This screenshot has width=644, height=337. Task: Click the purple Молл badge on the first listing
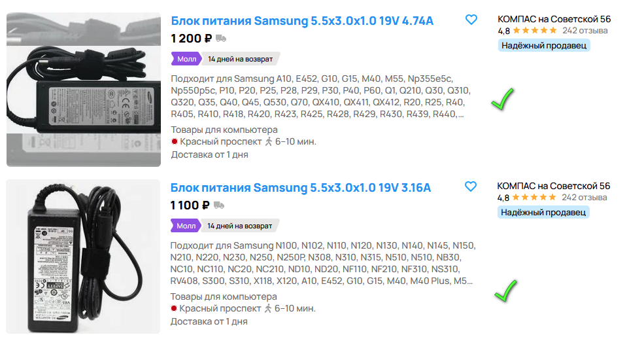click(186, 59)
